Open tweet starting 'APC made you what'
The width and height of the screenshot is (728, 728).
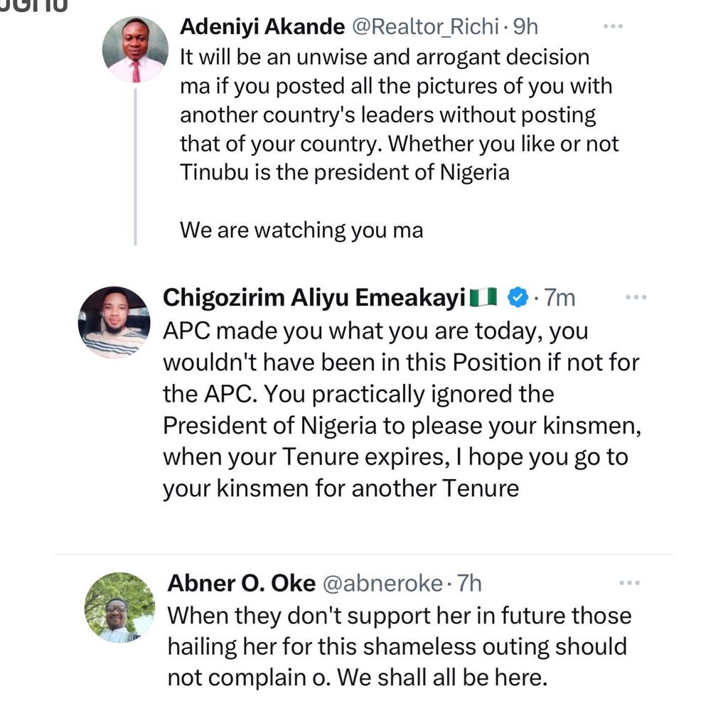coord(402,409)
